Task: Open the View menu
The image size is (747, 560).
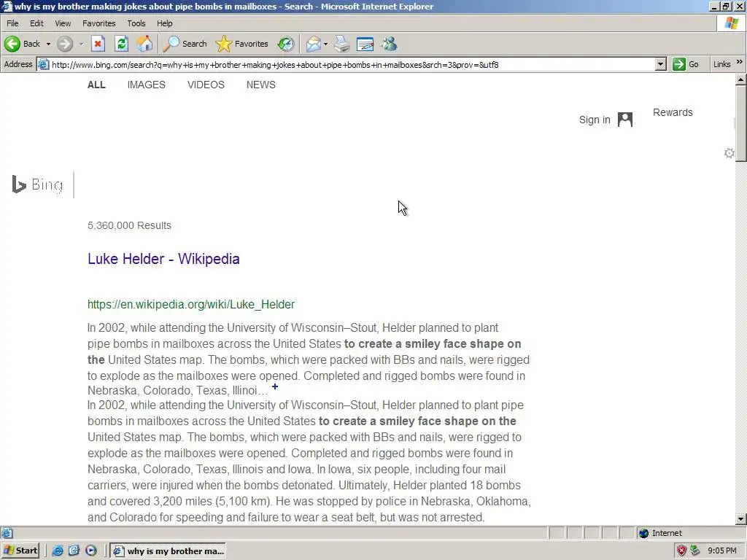Action: (63, 23)
